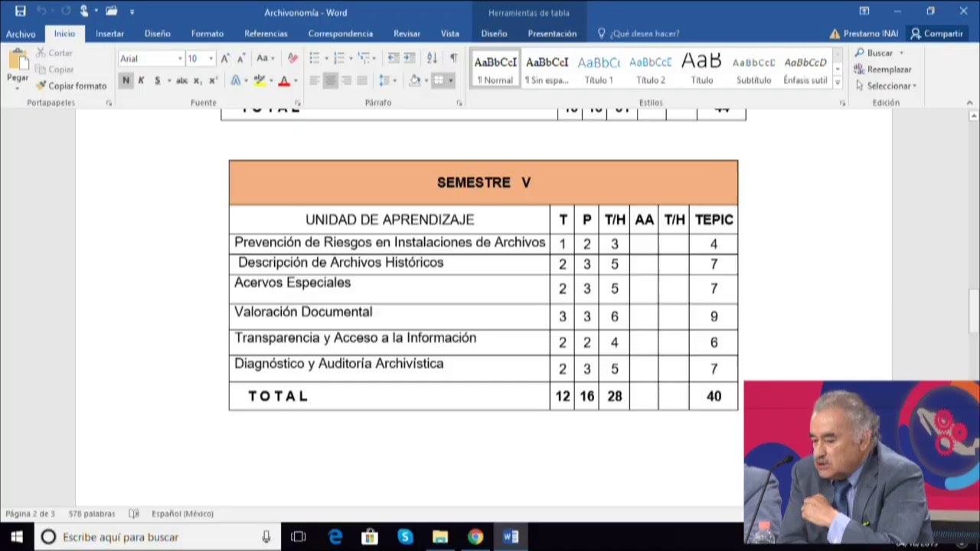Image resolution: width=980 pixels, height=551 pixels.
Task: Decrease font size with the small A icon
Action: point(240,58)
